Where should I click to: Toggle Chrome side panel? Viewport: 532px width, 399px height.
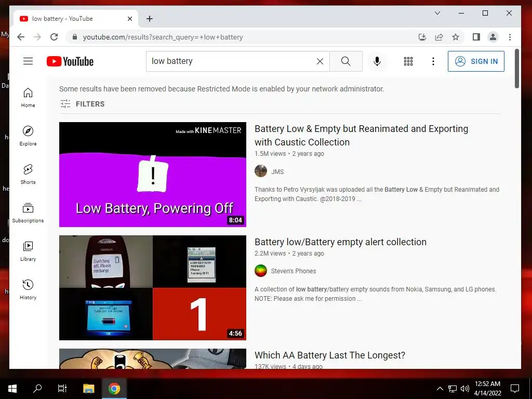coord(476,37)
